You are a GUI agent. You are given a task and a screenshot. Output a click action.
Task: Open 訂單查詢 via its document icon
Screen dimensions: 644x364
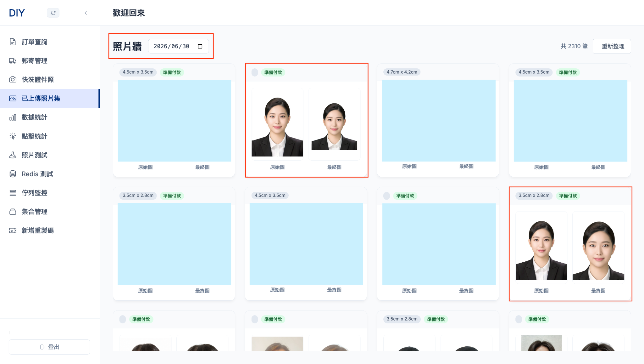[x=13, y=42]
